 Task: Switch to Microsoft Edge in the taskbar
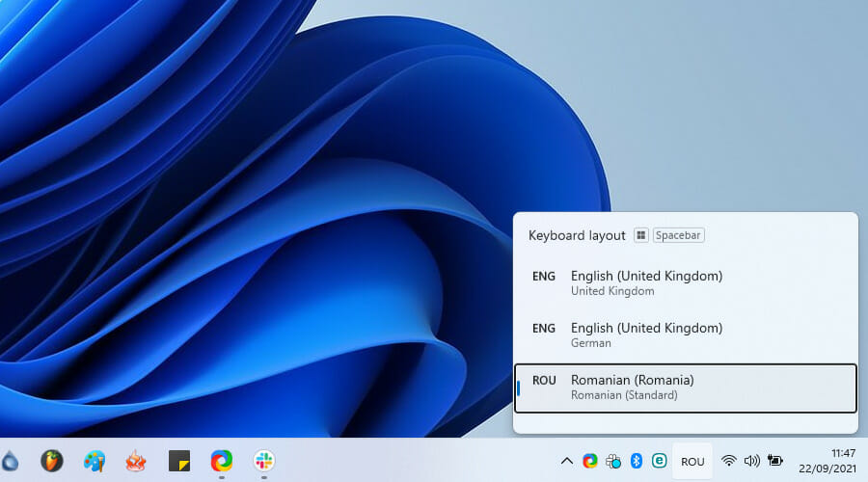pyautogui.click(x=221, y=461)
